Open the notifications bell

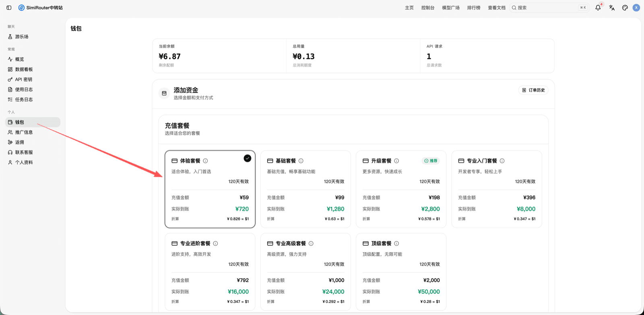tap(598, 8)
